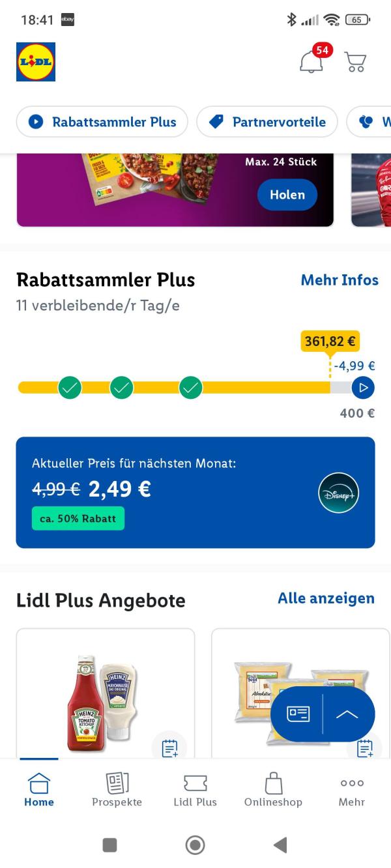The image size is (391, 868).
Task: Tap the Lidl logo
Action: point(36,62)
